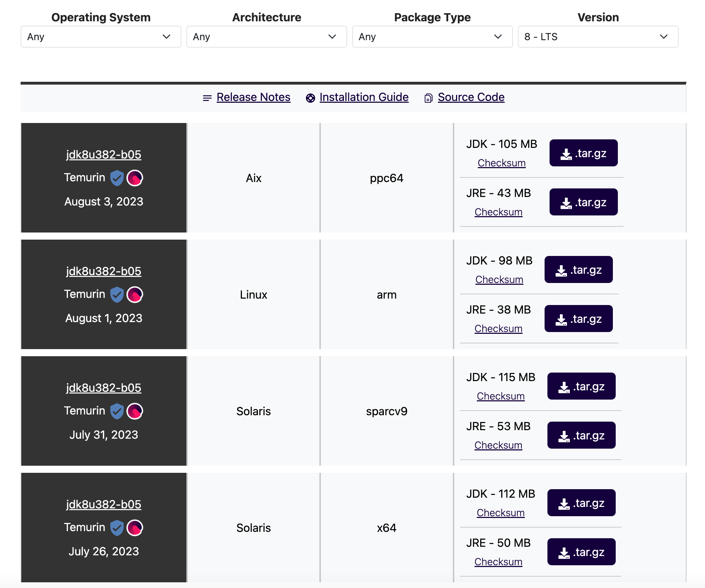Click the Source Code document icon
Viewport: 705px width, 588px height.
[428, 98]
